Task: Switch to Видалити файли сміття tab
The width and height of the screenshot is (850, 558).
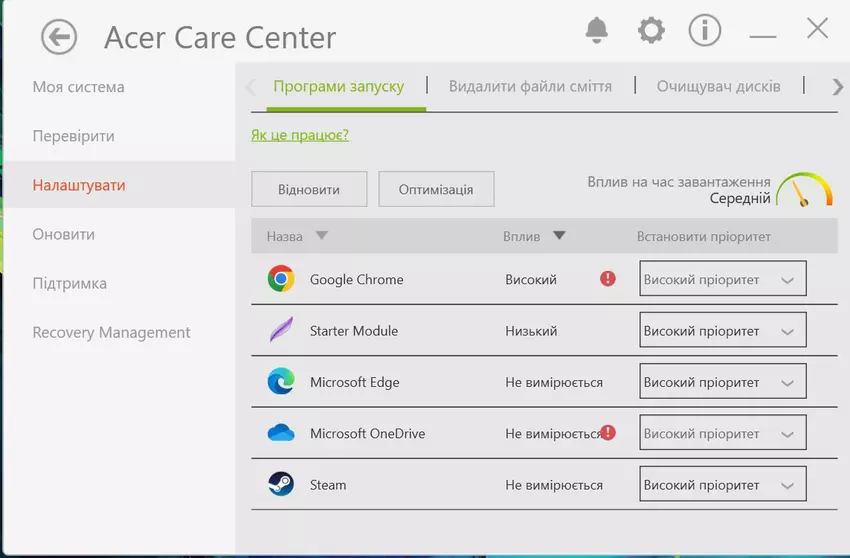Action: pos(530,86)
